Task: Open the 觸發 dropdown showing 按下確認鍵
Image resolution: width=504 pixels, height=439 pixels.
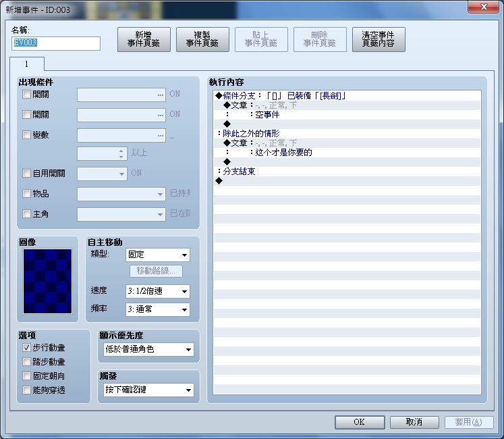Action: coord(149,390)
